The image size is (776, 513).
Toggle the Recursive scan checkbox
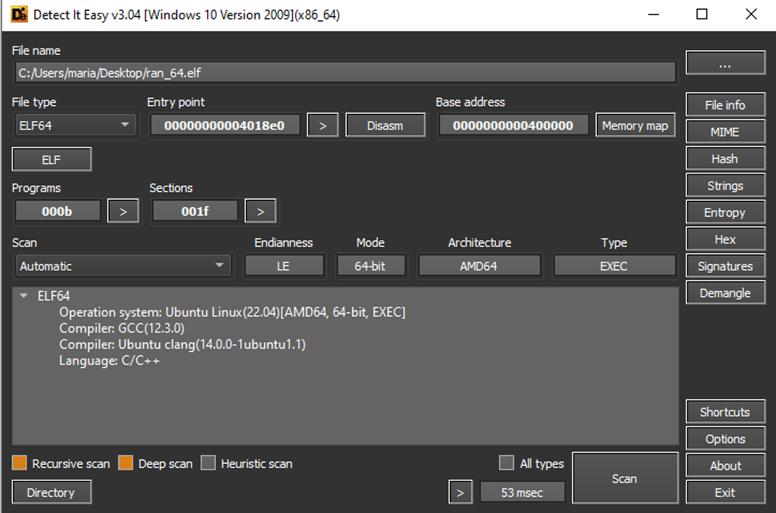(19, 463)
